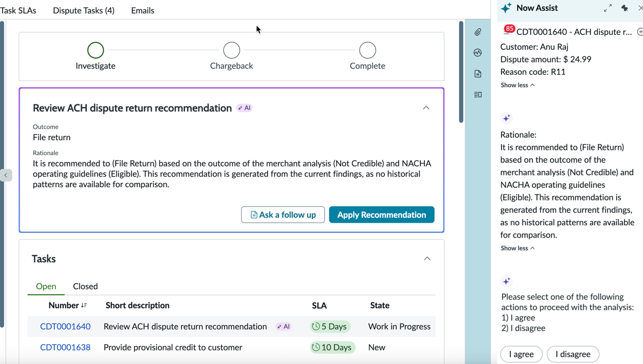The image size is (643, 364).
Task: Select the Investigate stage circle
Action: pyautogui.click(x=95, y=50)
